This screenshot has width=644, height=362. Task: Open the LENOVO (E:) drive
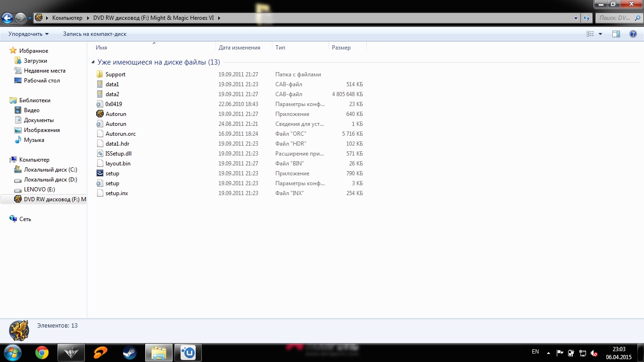click(39, 189)
